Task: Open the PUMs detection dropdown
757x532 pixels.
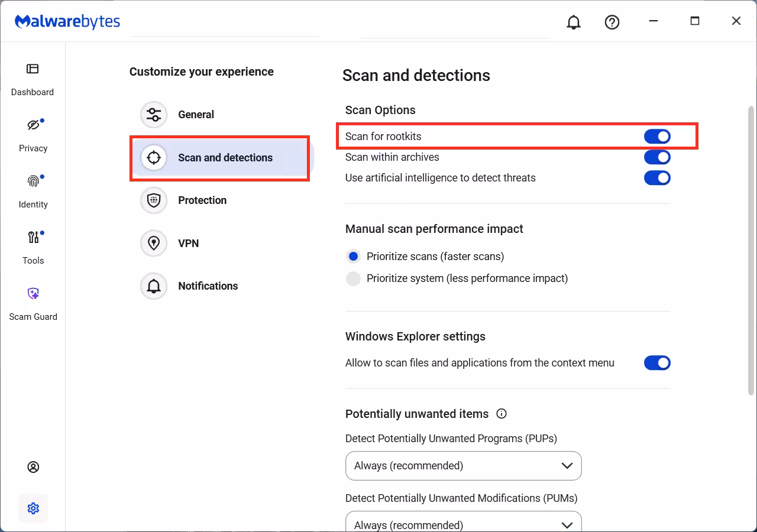Action: [464, 521]
